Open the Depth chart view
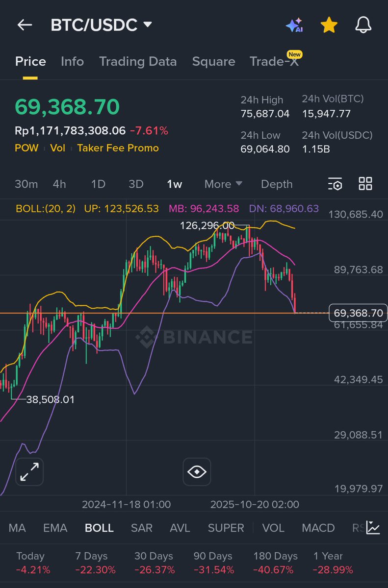 (x=277, y=184)
